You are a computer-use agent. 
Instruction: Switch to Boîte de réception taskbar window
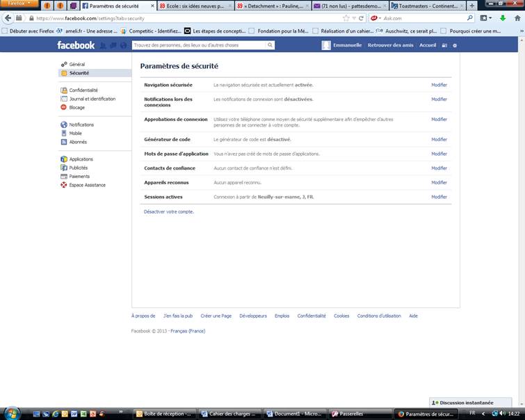point(164,414)
